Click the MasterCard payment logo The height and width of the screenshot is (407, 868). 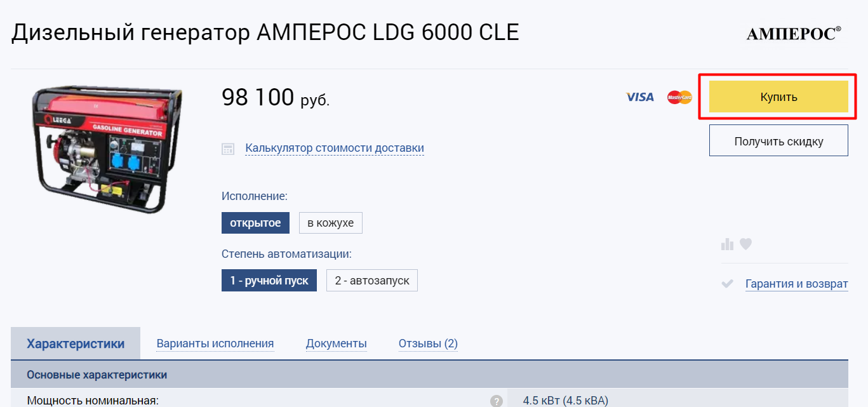(x=679, y=97)
